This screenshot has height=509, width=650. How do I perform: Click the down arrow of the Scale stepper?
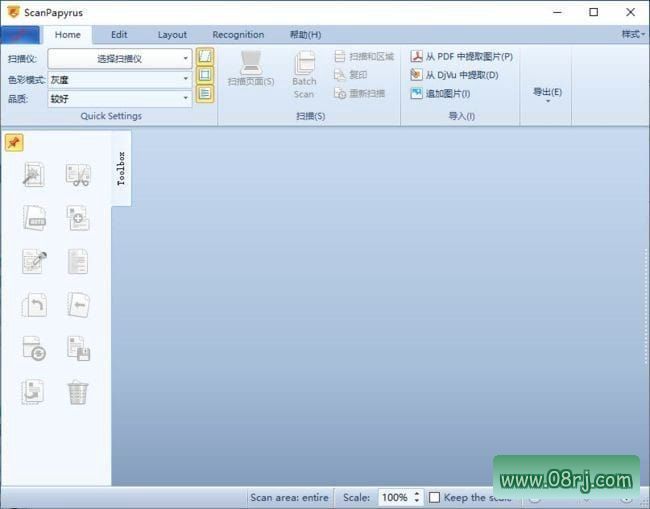(417, 501)
